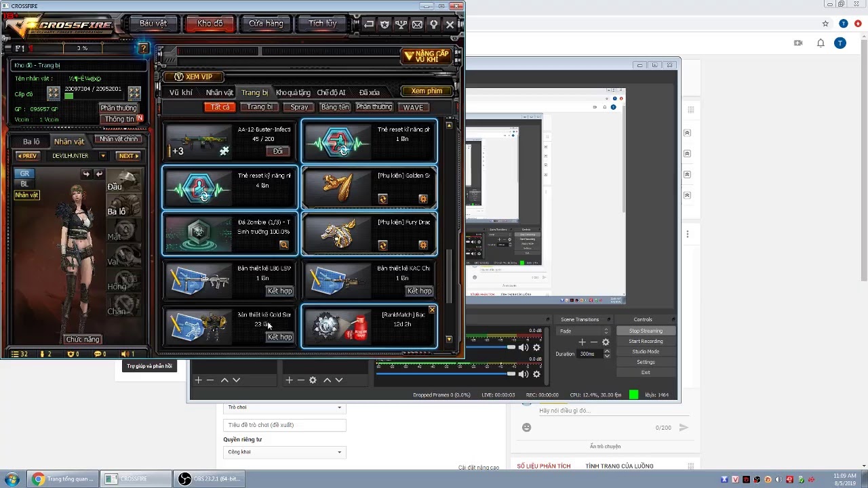The image size is (868, 488).
Task: Click Nâng cấp vũ khí button
Action: 427,56
